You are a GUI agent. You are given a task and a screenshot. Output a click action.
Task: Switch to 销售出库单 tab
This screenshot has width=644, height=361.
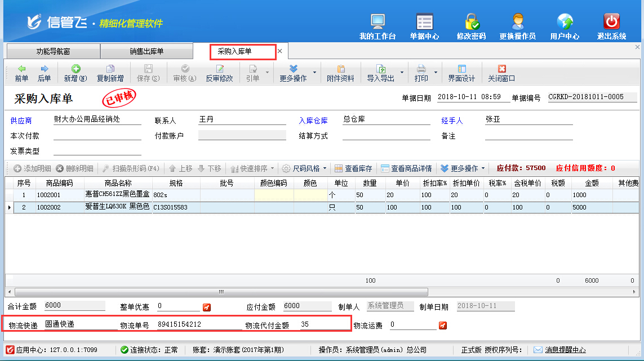pyautogui.click(x=146, y=51)
